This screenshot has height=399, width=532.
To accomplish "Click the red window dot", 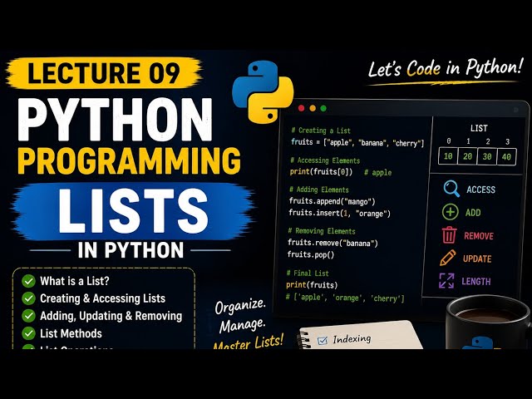I will (x=301, y=108).
